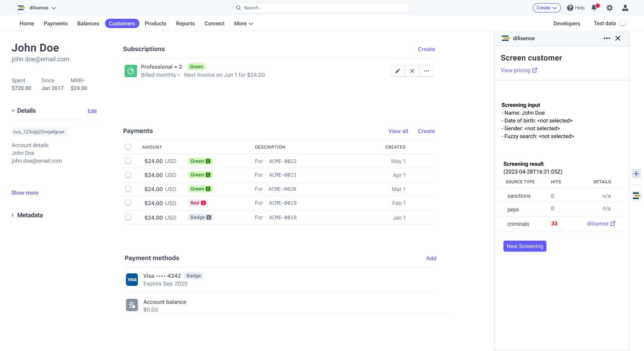644x351 pixels.
Task: Select all payments via the header checkbox
Action: [128, 147]
